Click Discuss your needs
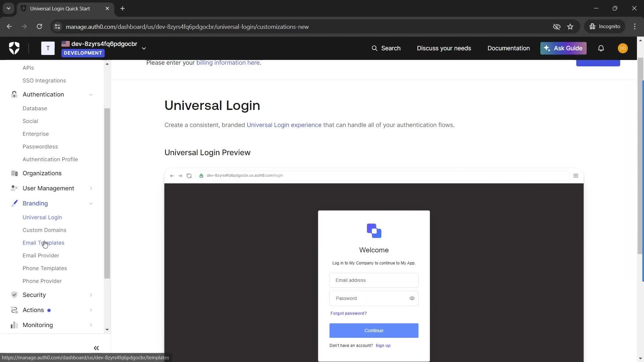Viewport: 644px width, 362px height. coord(444,48)
